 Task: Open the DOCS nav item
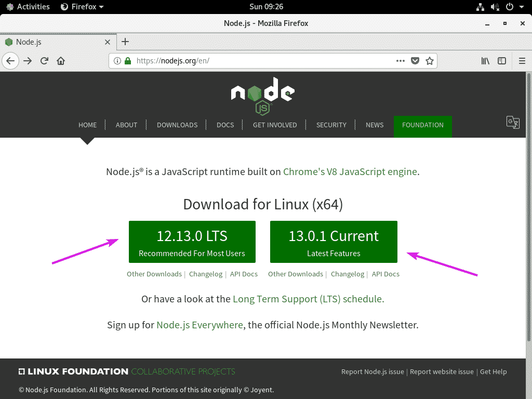click(225, 125)
